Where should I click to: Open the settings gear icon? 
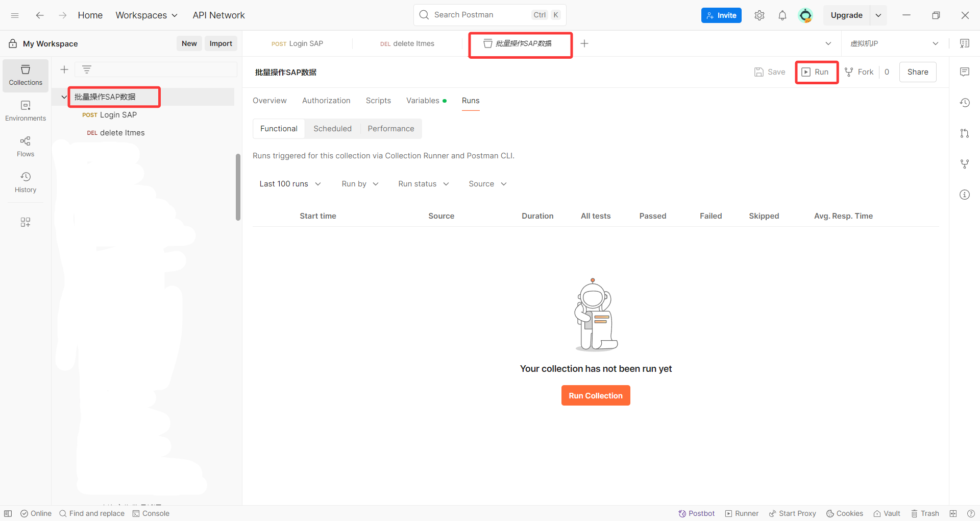(x=759, y=15)
